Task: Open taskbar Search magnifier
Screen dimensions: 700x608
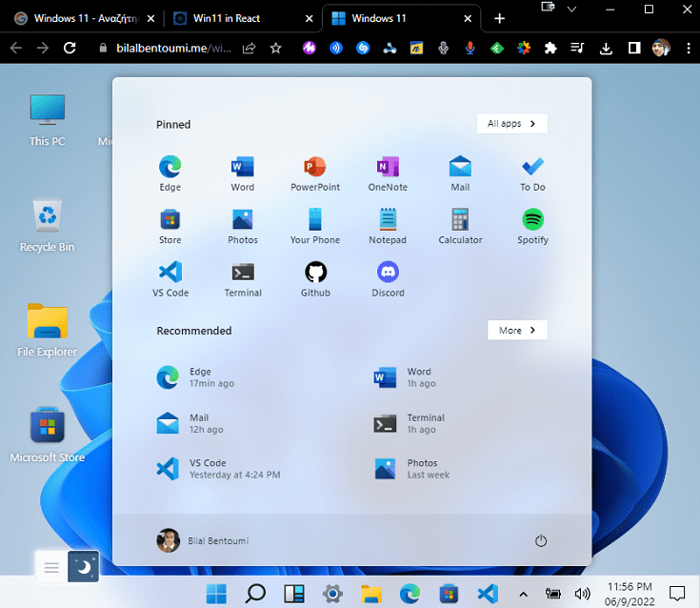Action: click(x=255, y=594)
